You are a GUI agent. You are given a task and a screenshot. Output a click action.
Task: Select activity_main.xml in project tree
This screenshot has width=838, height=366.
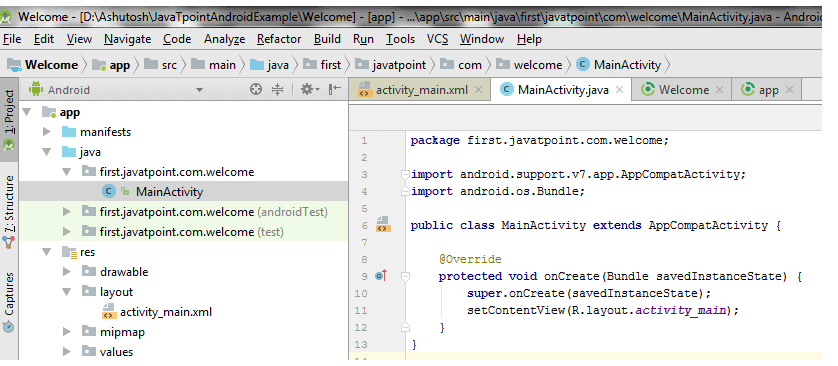pos(183,312)
